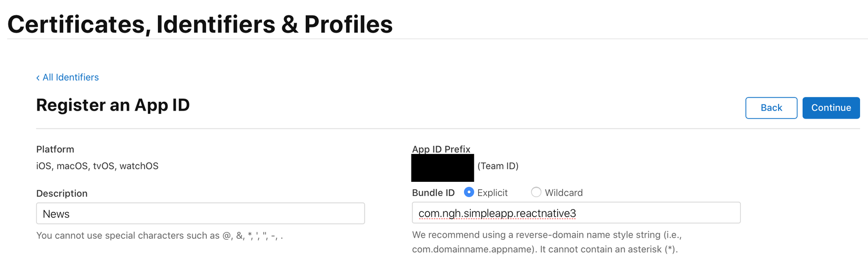Viewport: 868px width, 263px height.
Task: Click the iOS, macOS, tvOS, watchOS text
Action: pyautogui.click(x=97, y=166)
